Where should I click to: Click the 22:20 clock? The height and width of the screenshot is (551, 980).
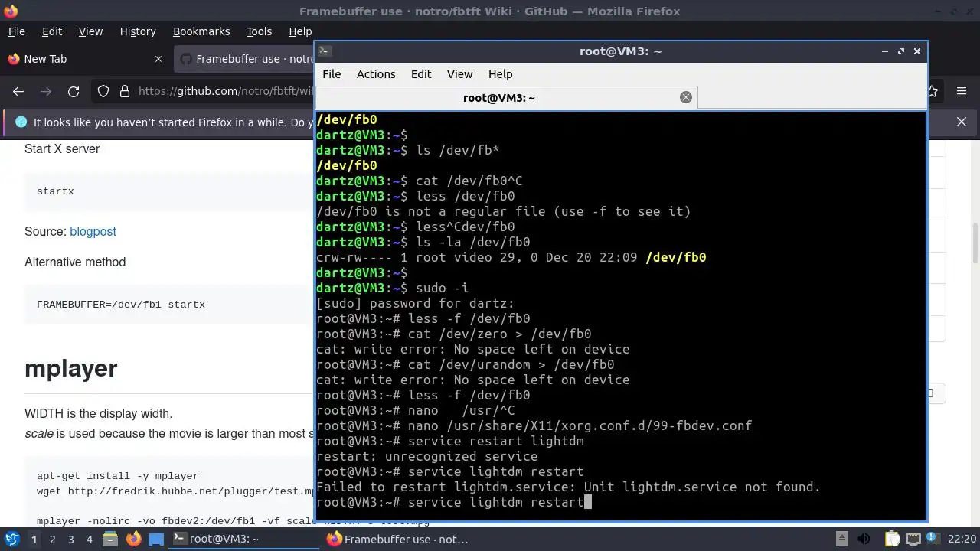click(962, 539)
